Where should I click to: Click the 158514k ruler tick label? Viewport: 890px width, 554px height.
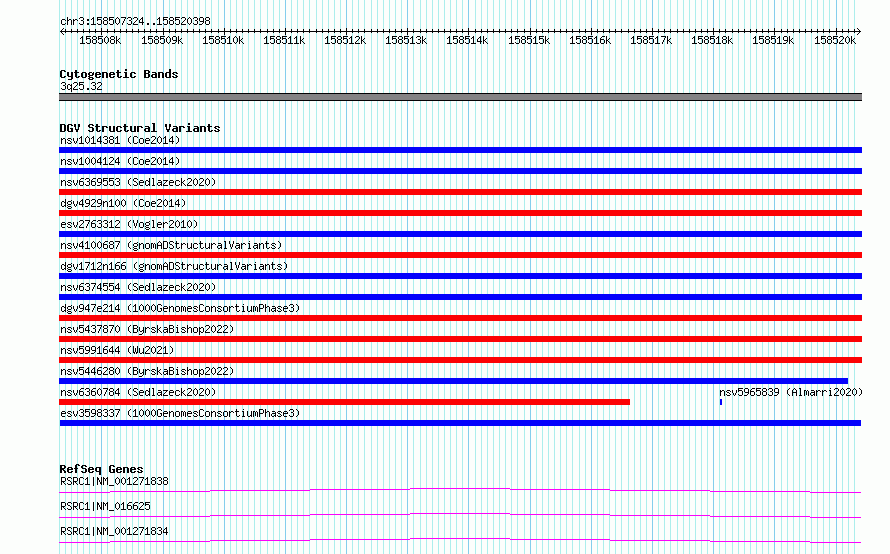tap(467, 40)
